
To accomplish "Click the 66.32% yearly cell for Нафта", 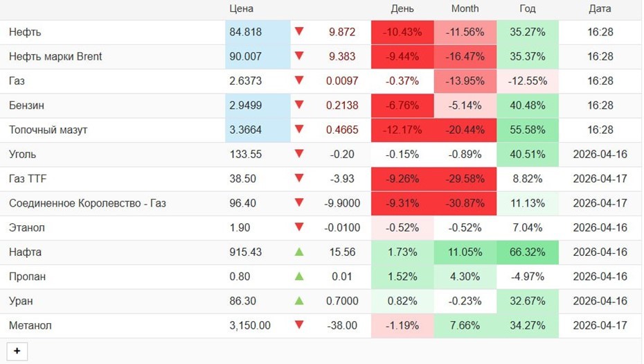I will 528,252.
